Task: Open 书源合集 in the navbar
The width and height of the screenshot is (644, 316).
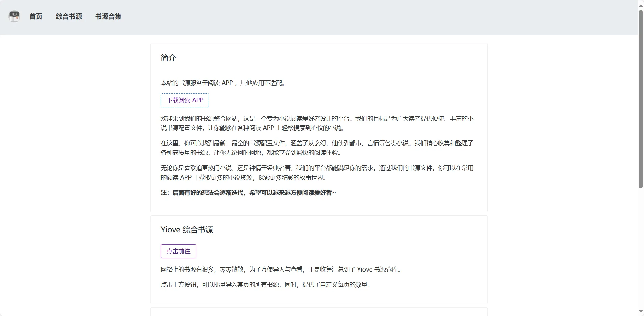Action: (108, 17)
